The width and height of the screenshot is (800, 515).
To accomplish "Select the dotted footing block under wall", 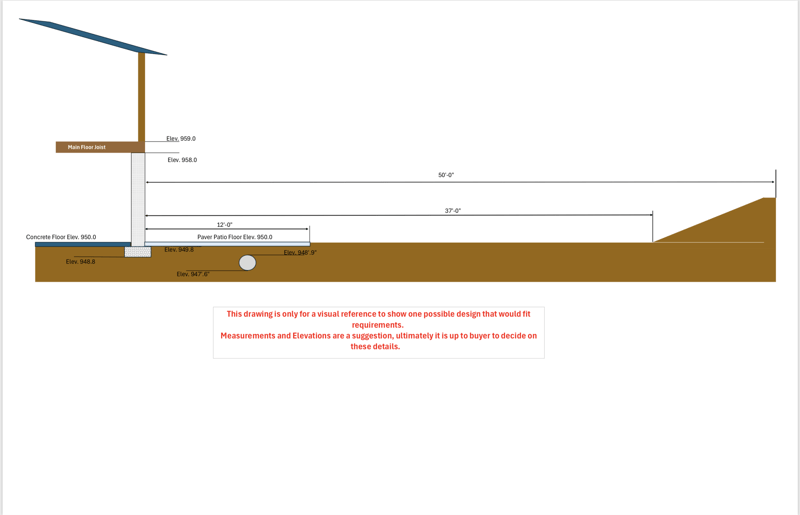I will (x=138, y=252).
